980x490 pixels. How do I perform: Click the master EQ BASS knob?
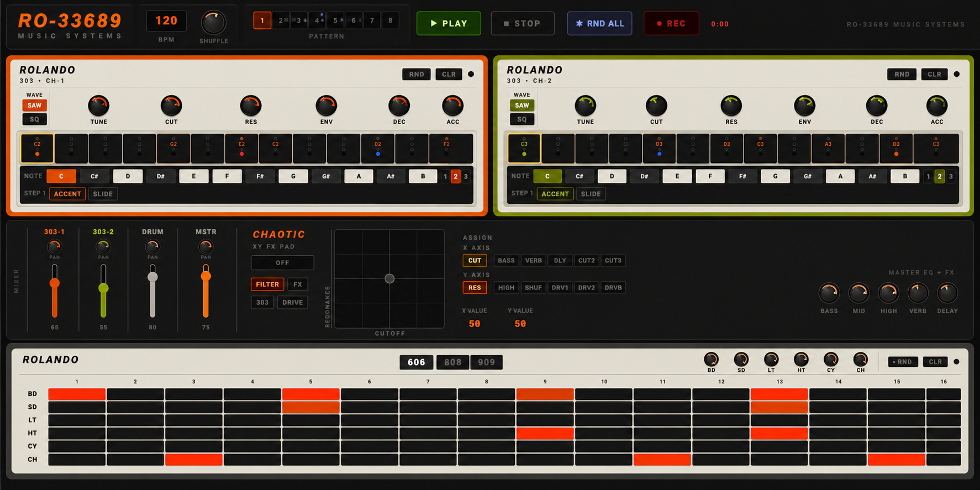coord(829,293)
